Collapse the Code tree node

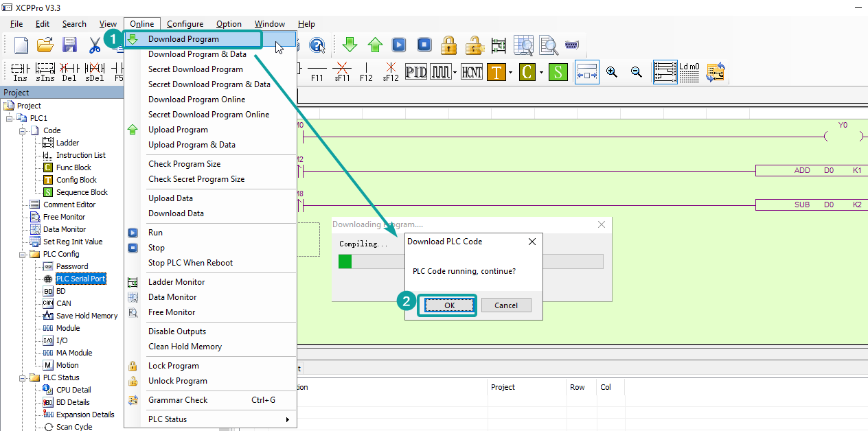tap(23, 130)
